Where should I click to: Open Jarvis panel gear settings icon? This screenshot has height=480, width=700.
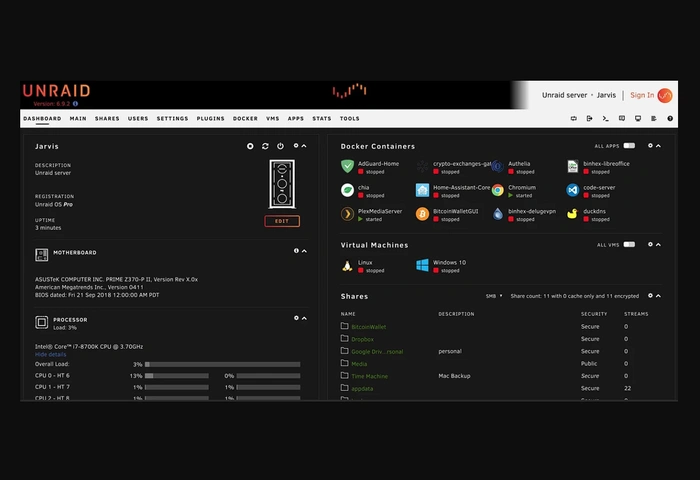[296, 146]
